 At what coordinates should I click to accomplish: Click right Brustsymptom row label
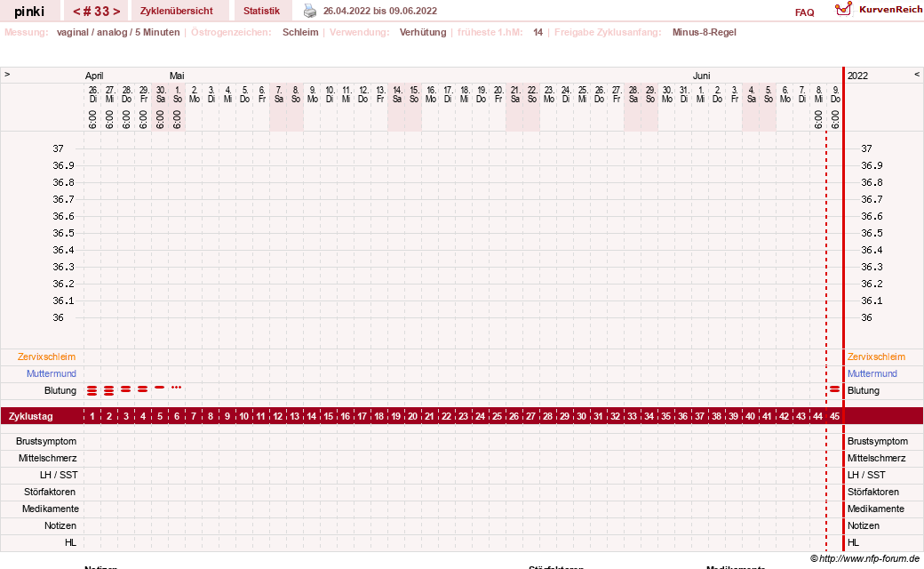pyautogui.click(x=878, y=441)
